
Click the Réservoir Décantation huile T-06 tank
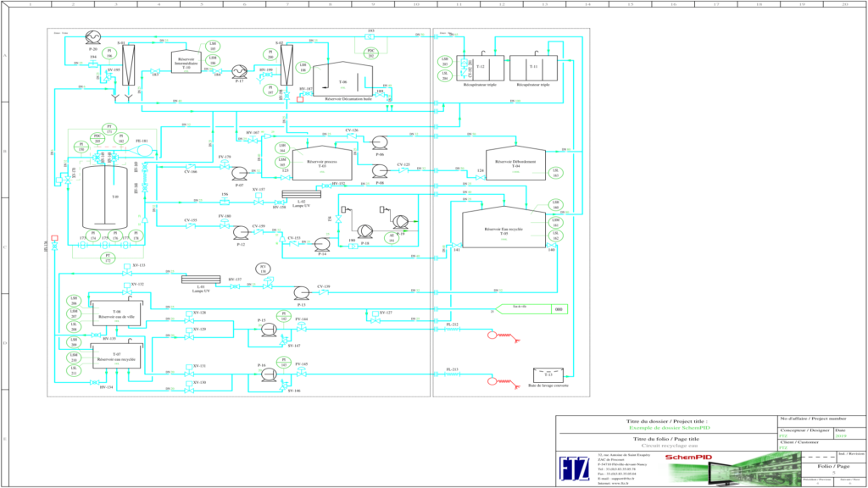pos(342,83)
